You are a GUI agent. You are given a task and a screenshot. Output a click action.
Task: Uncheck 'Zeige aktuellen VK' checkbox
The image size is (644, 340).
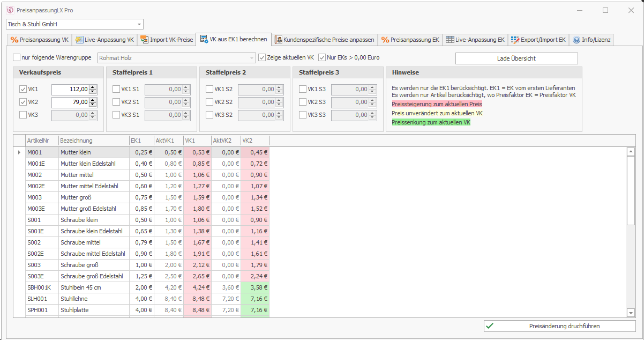[x=262, y=57]
